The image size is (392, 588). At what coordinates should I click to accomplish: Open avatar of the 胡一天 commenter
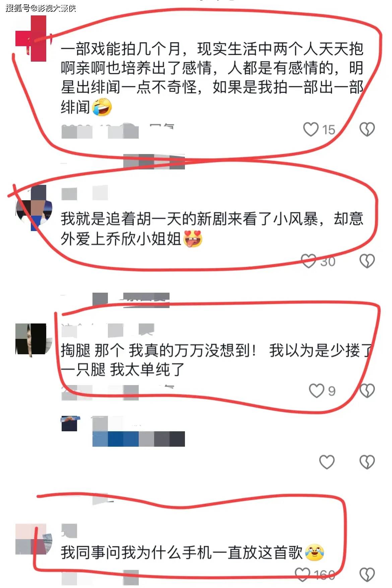[x=34, y=208]
